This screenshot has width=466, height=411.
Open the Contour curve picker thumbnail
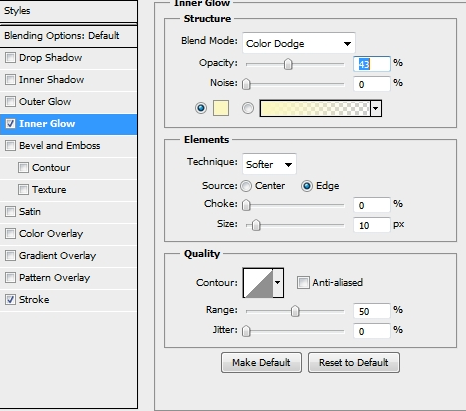tap(258, 283)
